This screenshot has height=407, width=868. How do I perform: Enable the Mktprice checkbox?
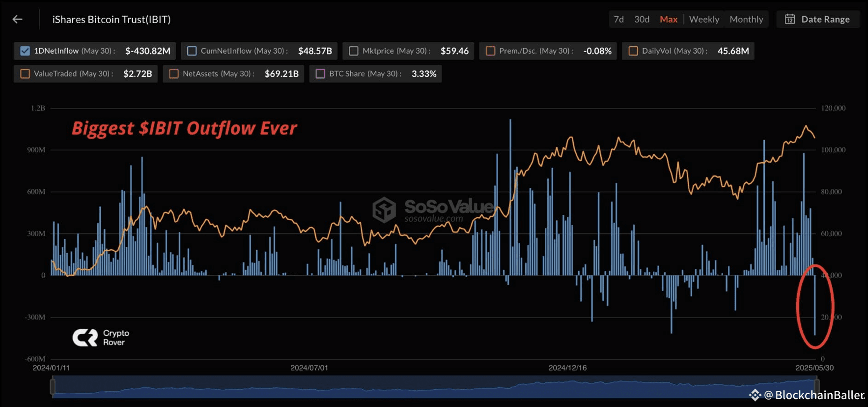pos(354,51)
